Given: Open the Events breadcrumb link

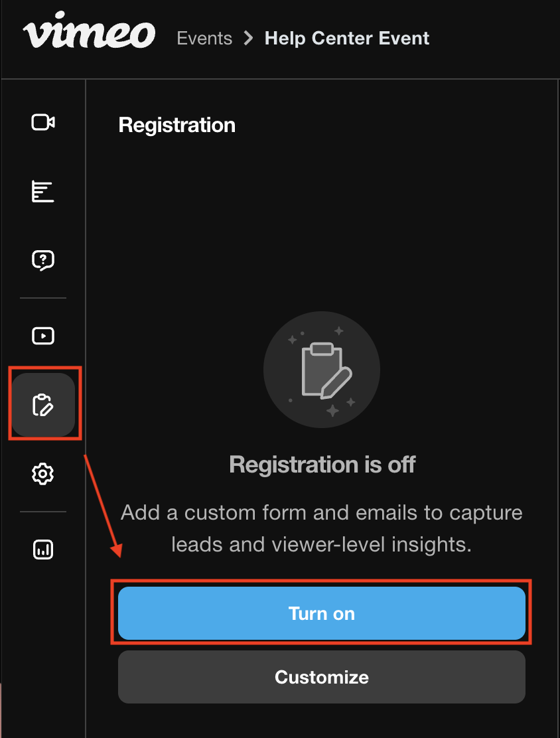Looking at the screenshot, I should 204,38.
